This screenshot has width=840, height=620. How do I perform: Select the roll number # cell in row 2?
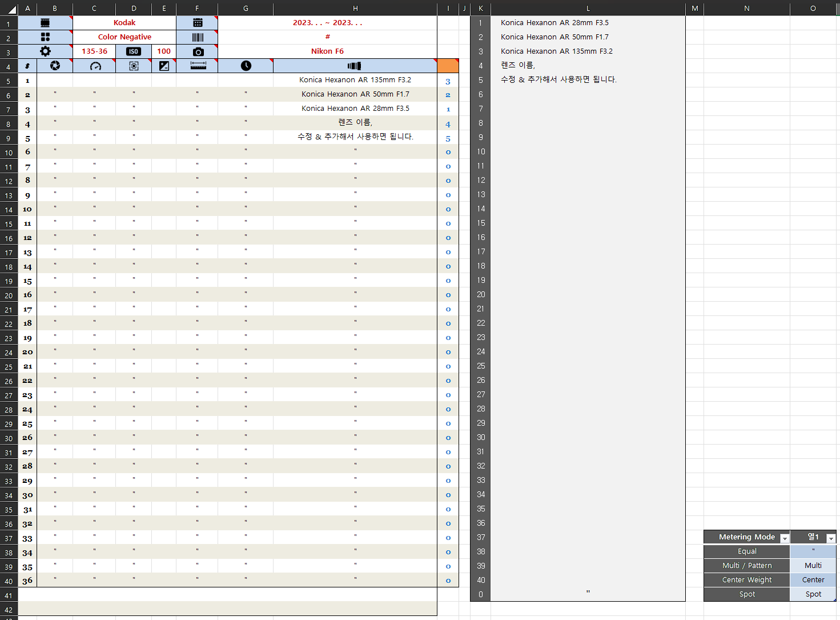(x=327, y=37)
